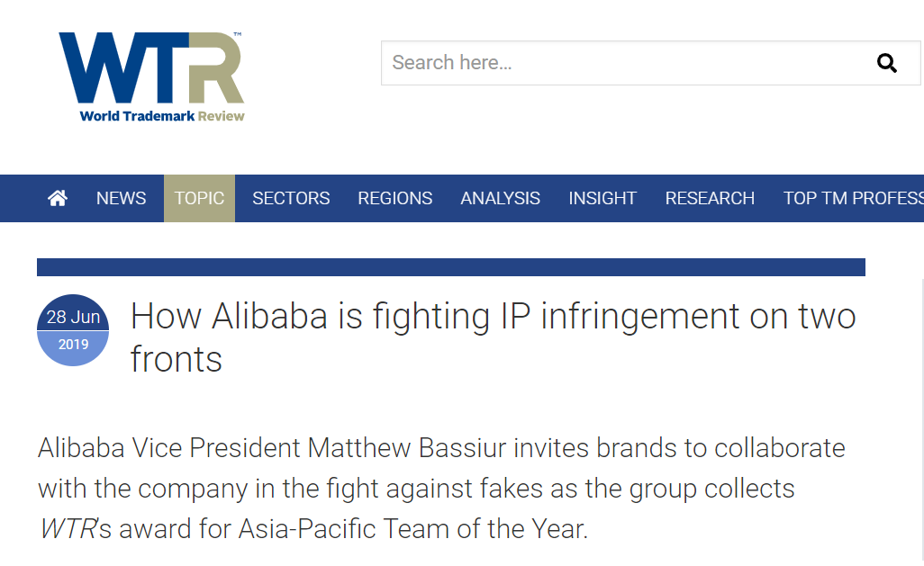This screenshot has height=566, width=924.
Task: Click the 2019 year badge
Action: coord(73,345)
